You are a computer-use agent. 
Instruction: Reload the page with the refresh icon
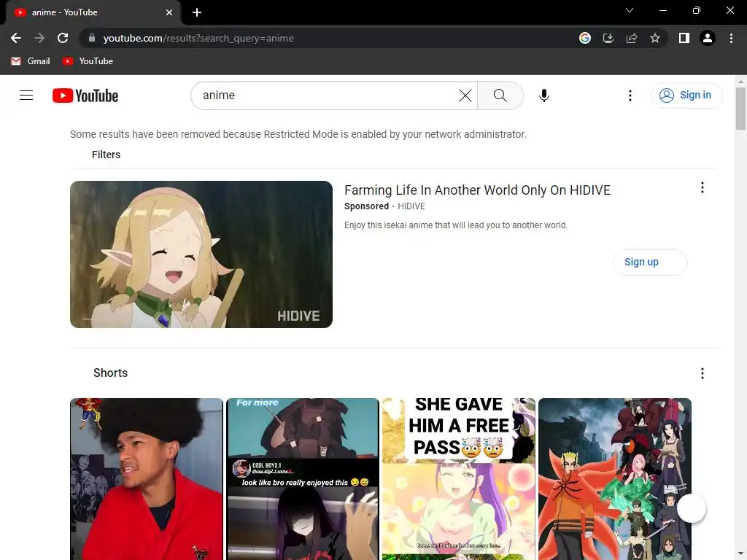click(63, 38)
